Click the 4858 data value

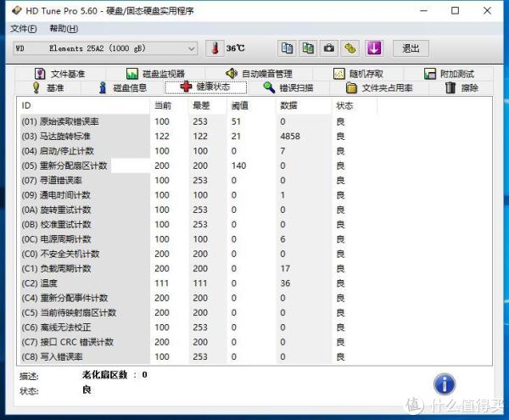click(290, 137)
